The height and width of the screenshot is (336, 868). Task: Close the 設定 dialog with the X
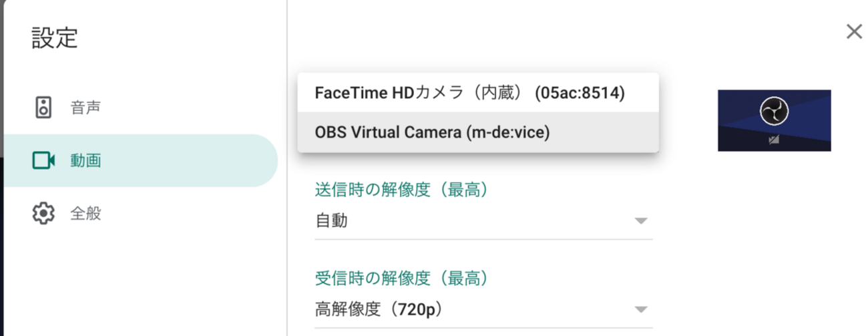(854, 31)
